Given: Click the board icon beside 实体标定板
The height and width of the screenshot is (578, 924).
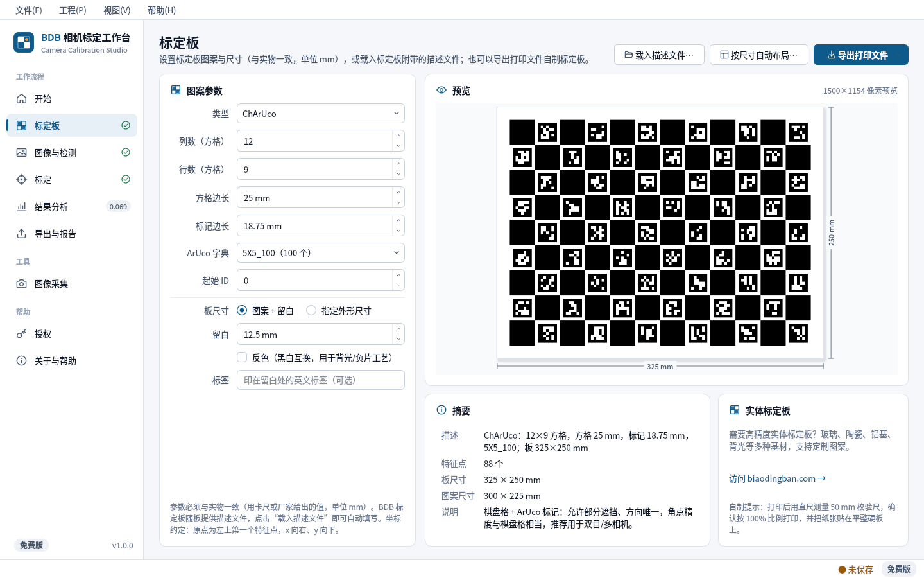Looking at the screenshot, I should point(735,410).
